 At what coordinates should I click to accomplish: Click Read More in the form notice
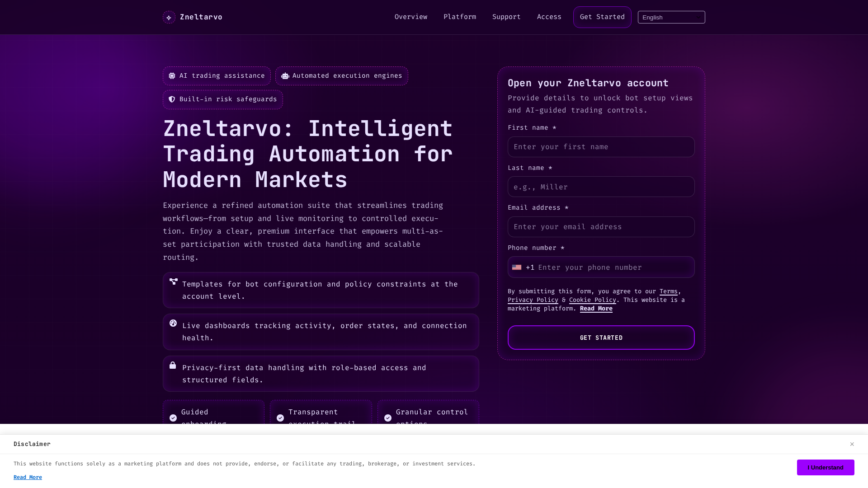tap(596, 309)
